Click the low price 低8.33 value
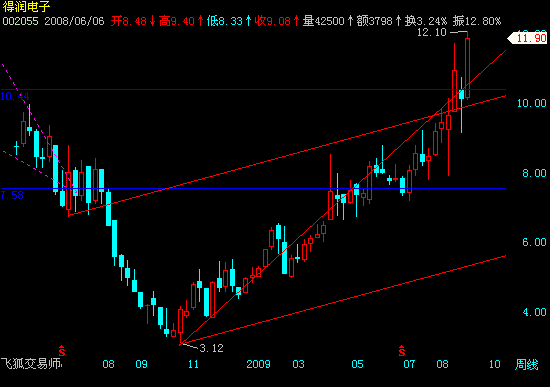The width and height of the screenshot is (550, 387). (x=224, y=21)
